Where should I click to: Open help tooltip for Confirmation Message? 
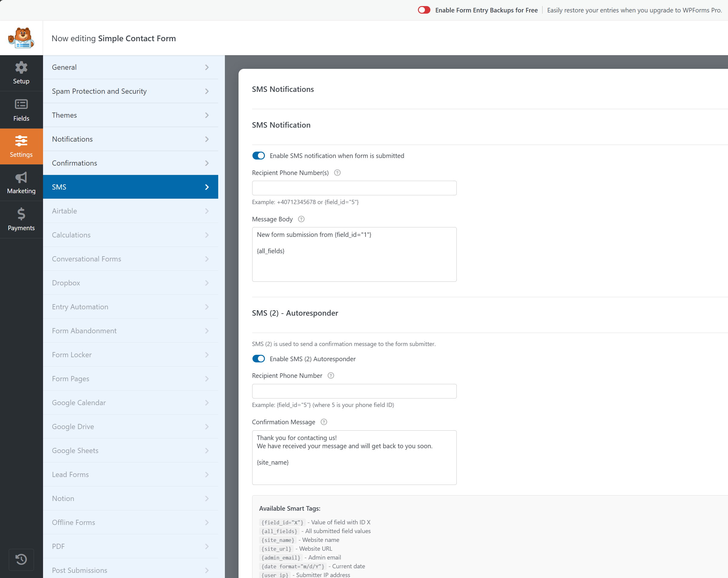323,422
